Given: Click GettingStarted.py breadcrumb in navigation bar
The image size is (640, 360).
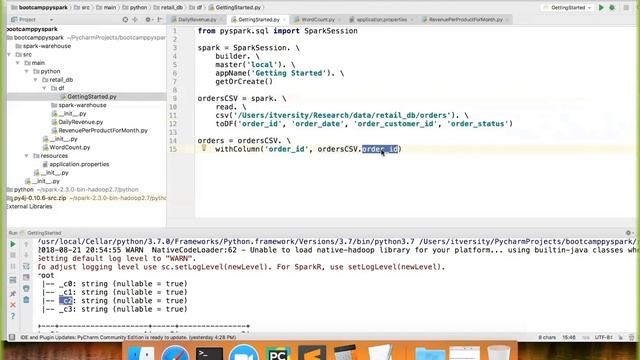Looking at the screenshot, I should tap(238, 8).
